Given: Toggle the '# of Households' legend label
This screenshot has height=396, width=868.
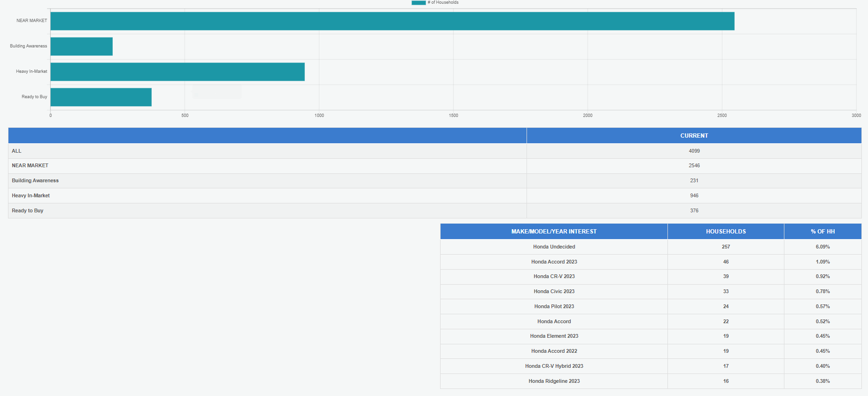Looking at the screenshot, I should [443, 3].
